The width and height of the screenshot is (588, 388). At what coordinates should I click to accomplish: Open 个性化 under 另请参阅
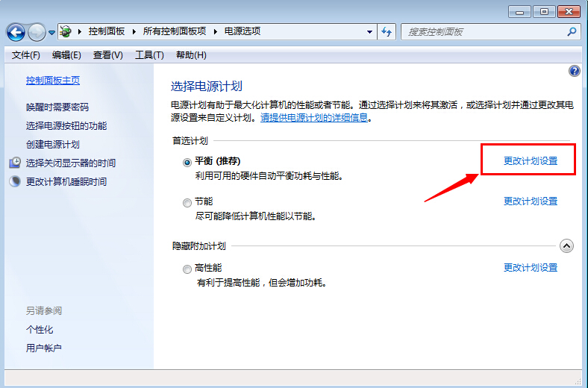[40, 330]
